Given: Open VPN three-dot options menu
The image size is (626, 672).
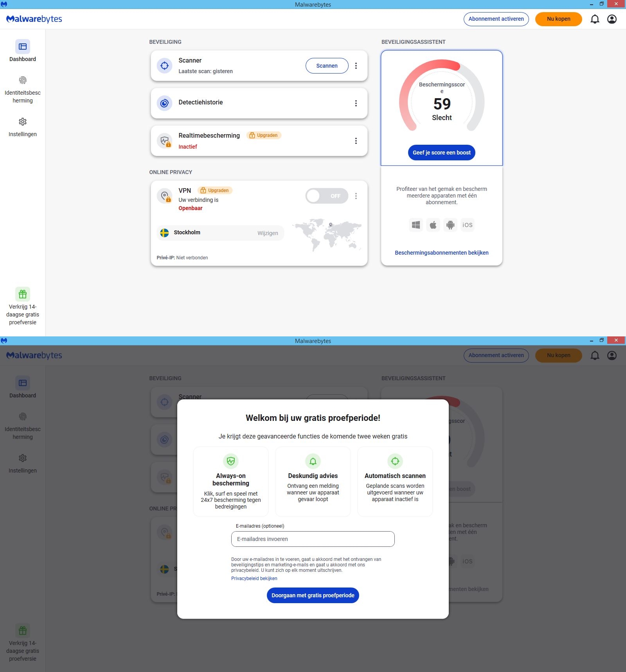Looking at the screenshot, I should [x=356, y=196].
